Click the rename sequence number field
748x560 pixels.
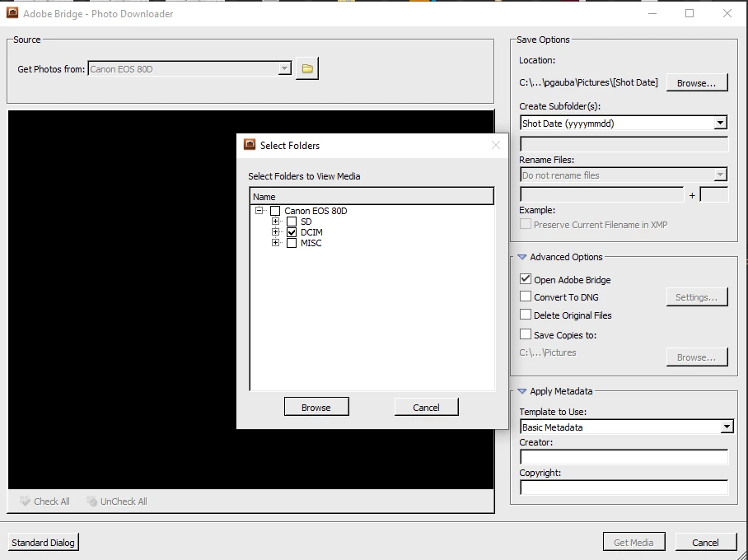pyautogui.click(x=714, y=194)
